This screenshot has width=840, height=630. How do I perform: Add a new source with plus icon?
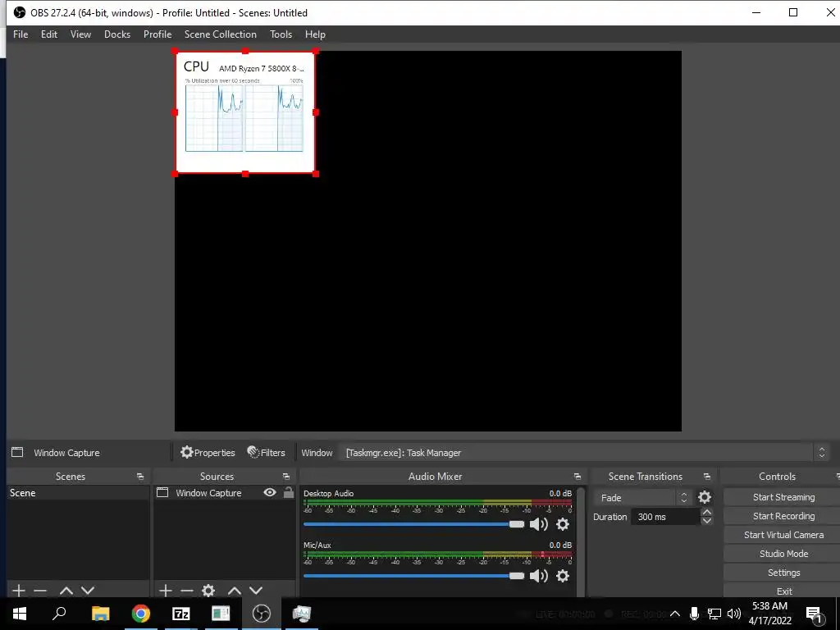coord(166,591)
